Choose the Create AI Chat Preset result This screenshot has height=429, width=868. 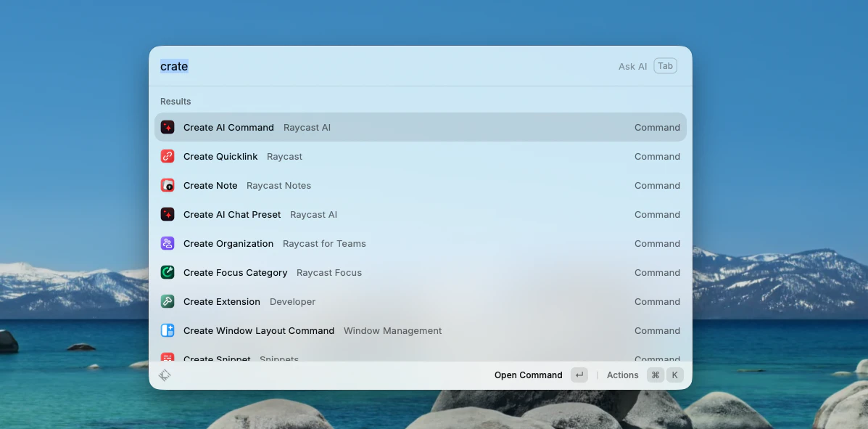coord(421,215)
